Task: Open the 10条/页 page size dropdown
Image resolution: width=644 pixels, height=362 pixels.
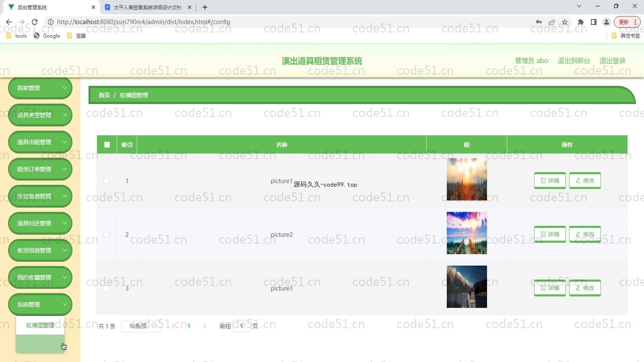Action: pos(141,326)
